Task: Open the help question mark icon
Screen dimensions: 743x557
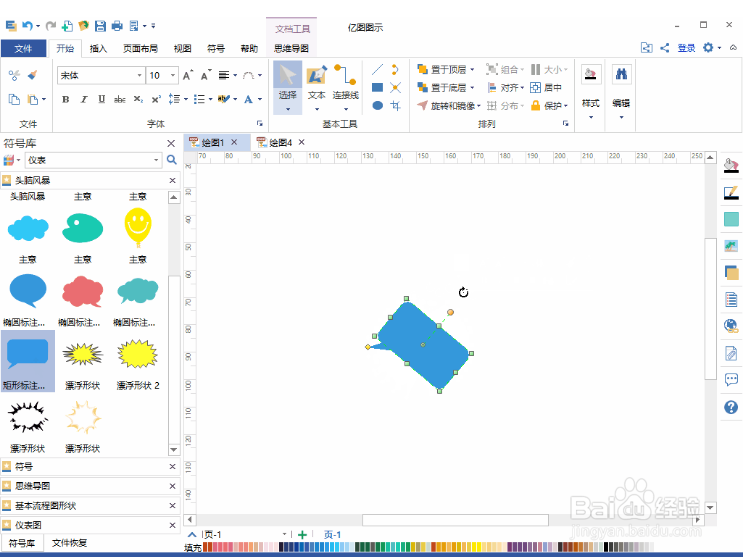Action: click(x=731, y=407)
